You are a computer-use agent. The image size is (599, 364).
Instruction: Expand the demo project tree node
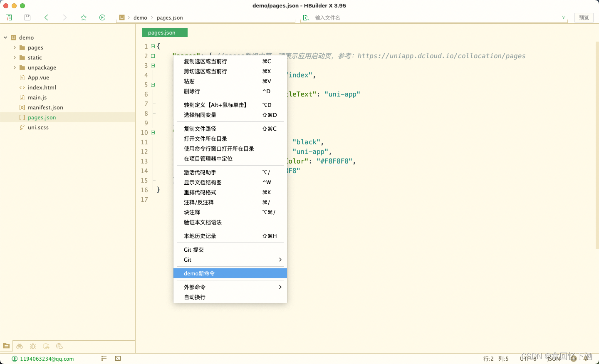pos(5,37)
